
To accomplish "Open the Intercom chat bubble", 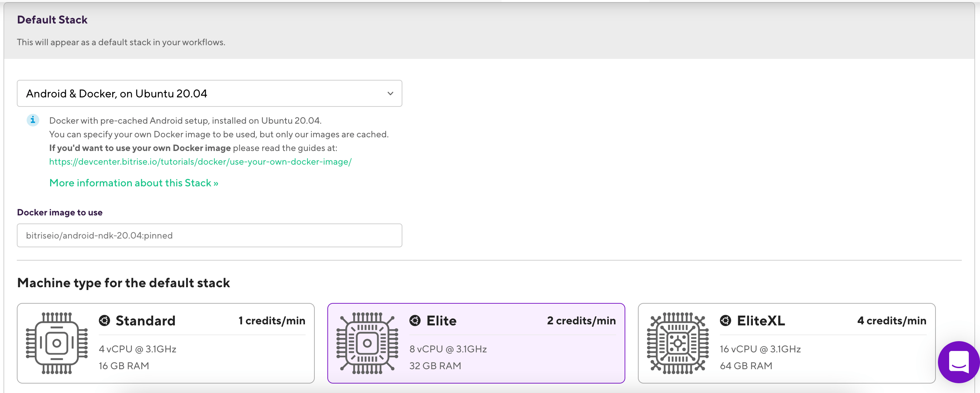I will point(958,362).
